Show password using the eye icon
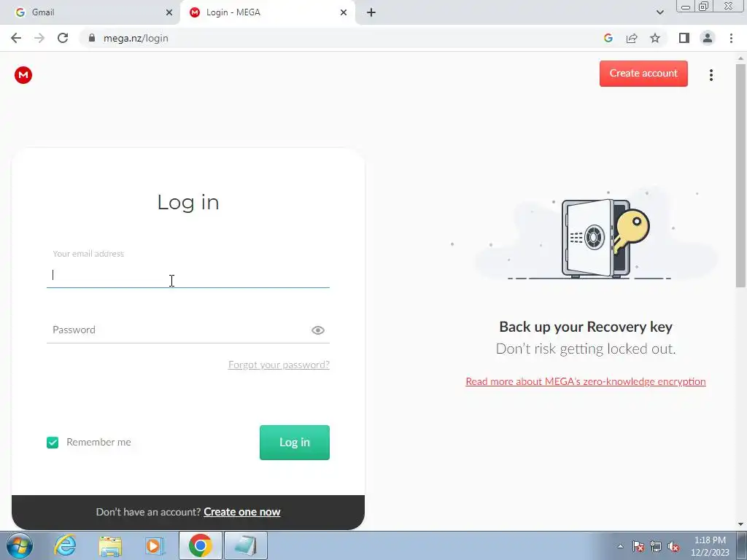747x560 pixels. point(318,330)
